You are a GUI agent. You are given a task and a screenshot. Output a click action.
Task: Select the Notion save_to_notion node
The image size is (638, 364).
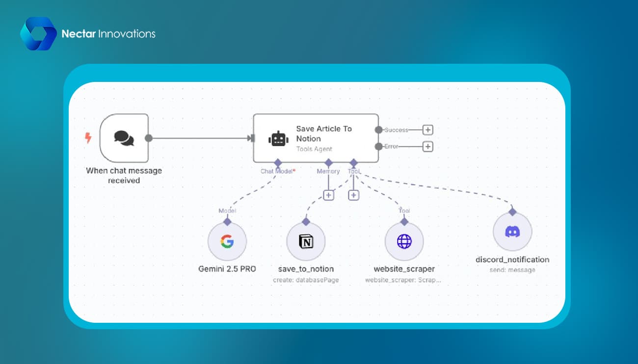point(306,241)
